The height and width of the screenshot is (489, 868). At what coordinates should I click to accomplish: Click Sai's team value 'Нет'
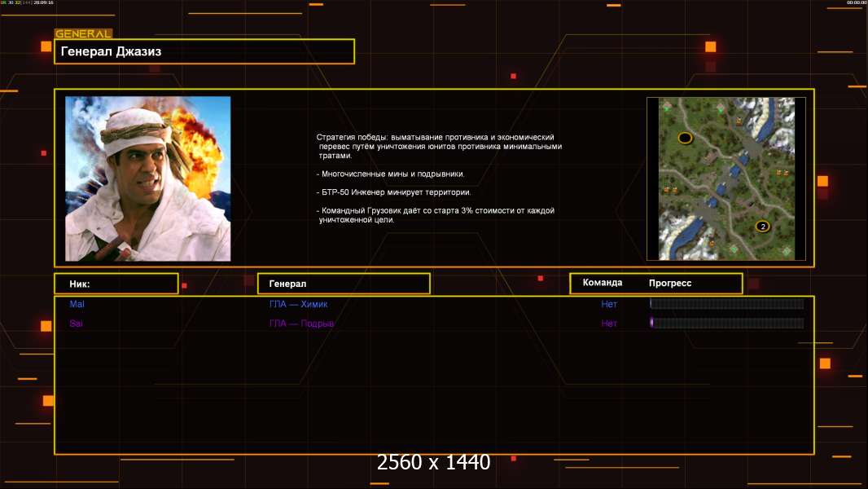pos(609,324)
